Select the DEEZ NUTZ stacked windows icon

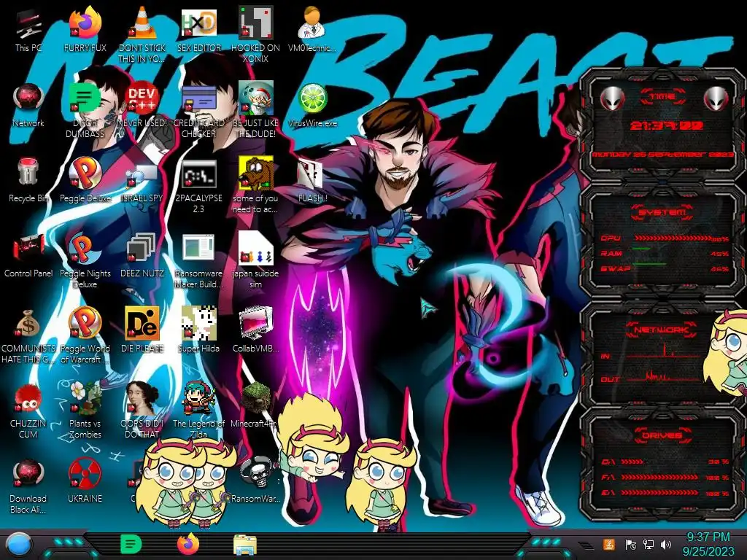tap(142, 249)
